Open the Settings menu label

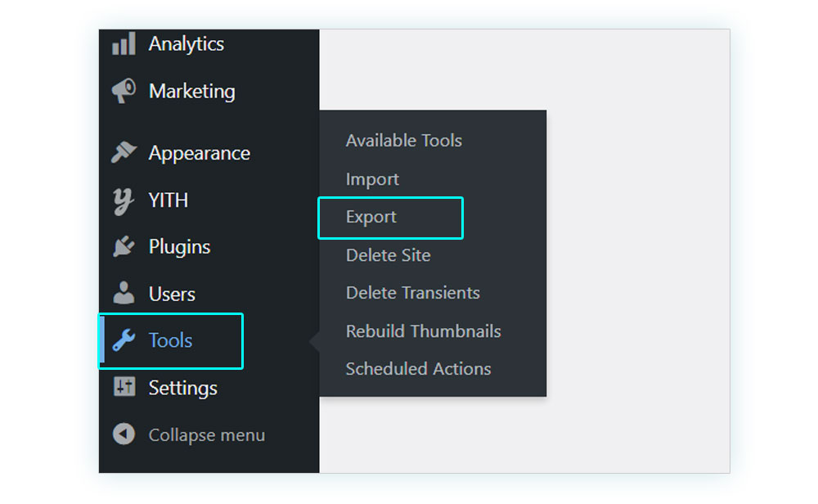183,388
